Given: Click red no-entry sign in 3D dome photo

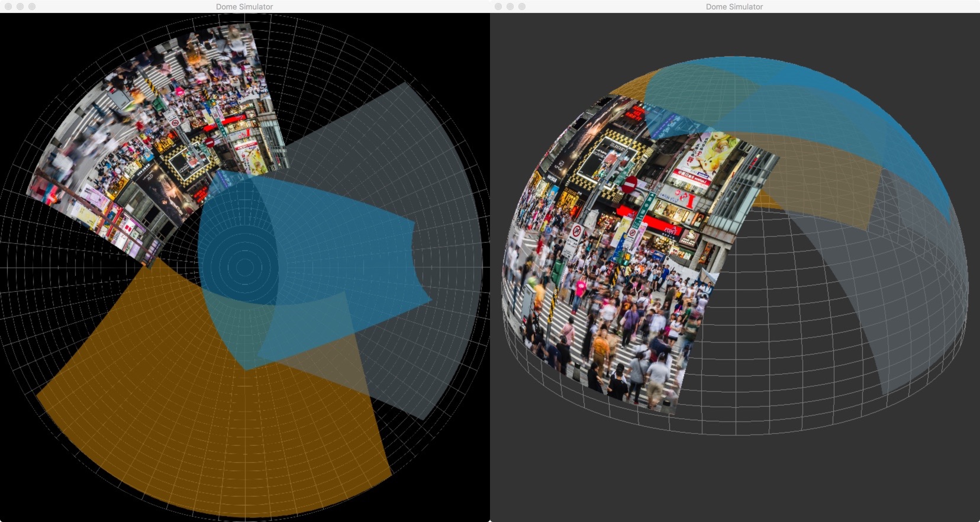Looking at the screenshot, I should (630, 184).
